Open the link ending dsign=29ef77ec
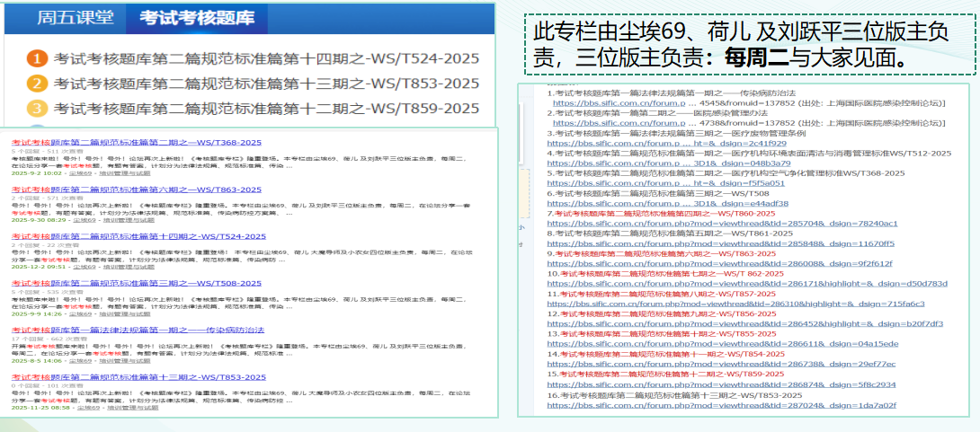 pyautogui.click(x=721, y=364)
